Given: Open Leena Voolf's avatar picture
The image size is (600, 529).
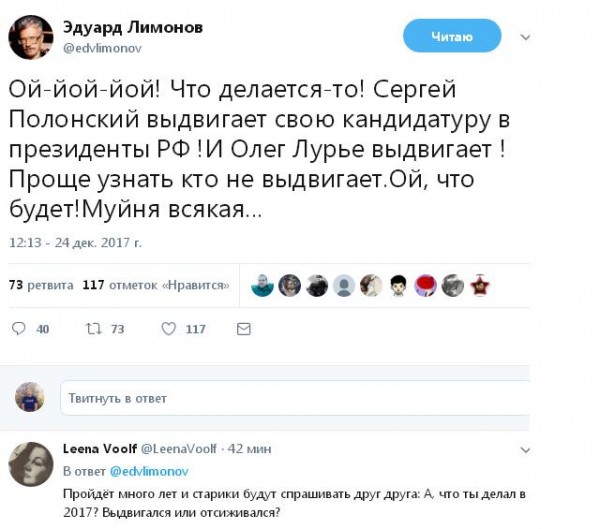Looking at the screenshot, I should pos(31,464).
